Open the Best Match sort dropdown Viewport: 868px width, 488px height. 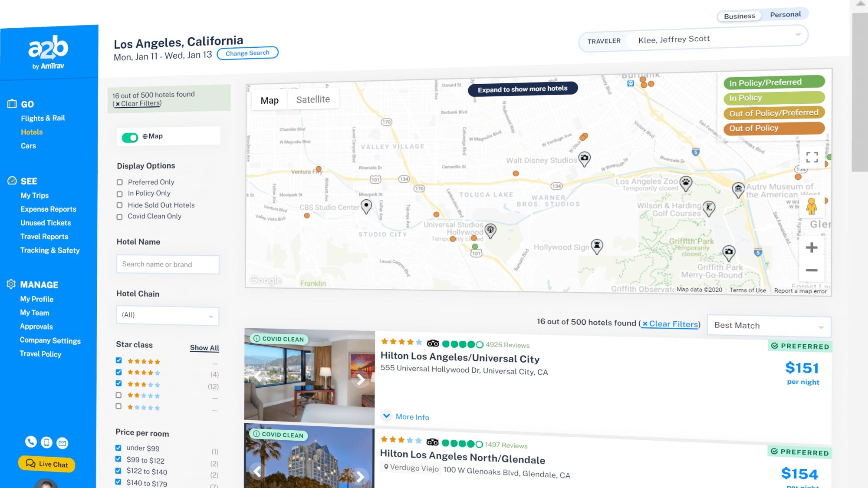(769, 326)
